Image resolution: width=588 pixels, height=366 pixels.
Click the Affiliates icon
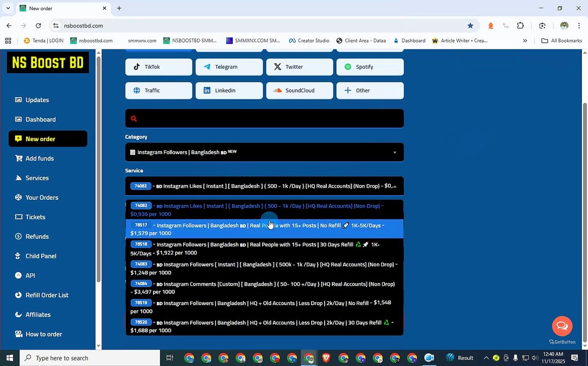click(18, 314)
